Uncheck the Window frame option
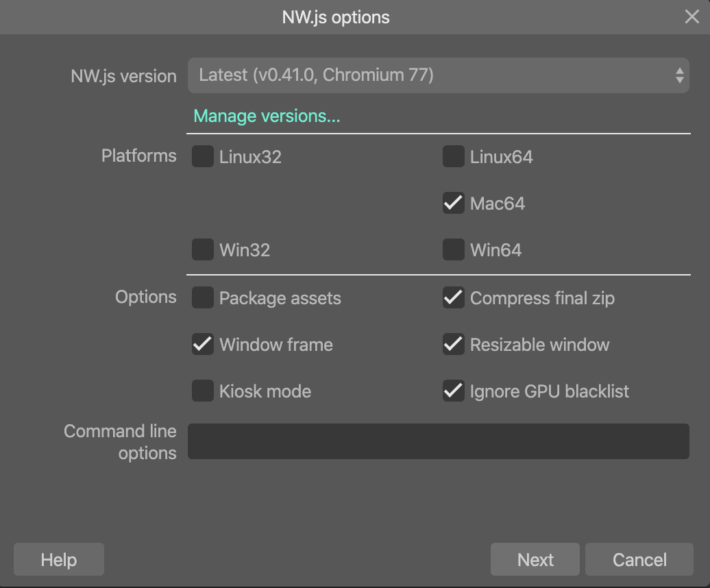Screen dimensions: 710x588 pyautogui.click(x=202, y=345)
